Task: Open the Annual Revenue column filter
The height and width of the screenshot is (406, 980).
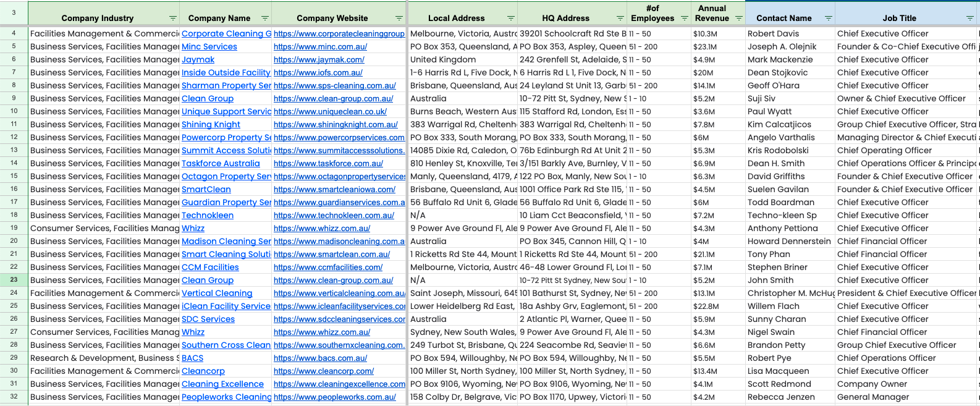Action: [738, 19]
